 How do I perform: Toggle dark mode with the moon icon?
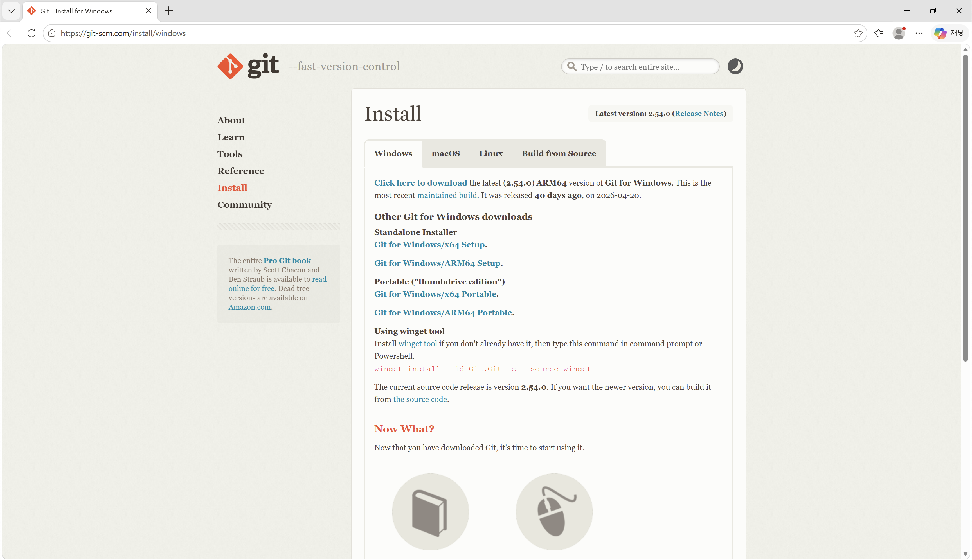pos(735,67)
